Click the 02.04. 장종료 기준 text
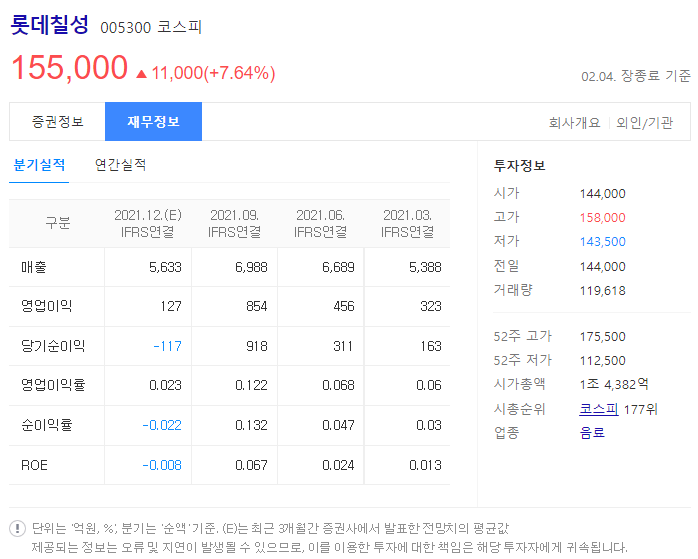This screenshot has height=559, width=698. (x=636, y=76)
